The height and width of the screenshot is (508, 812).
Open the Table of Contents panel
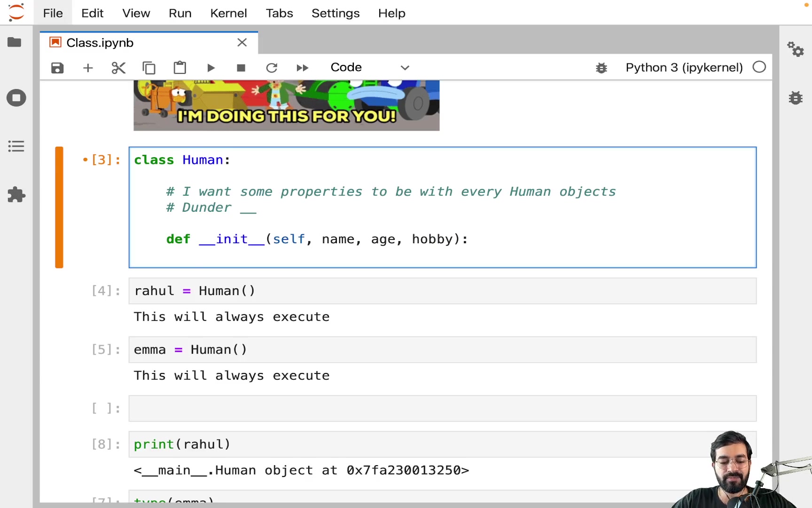coord(16,146)
